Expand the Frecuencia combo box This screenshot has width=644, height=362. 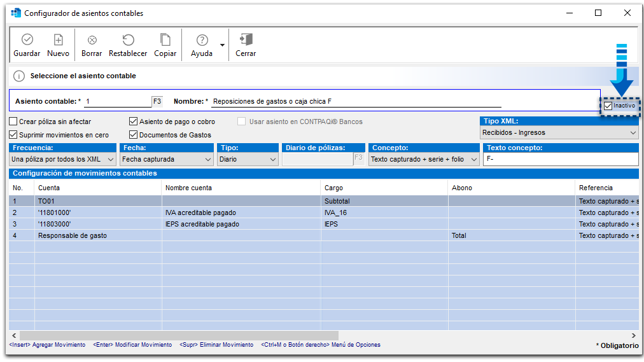point(110,160)
